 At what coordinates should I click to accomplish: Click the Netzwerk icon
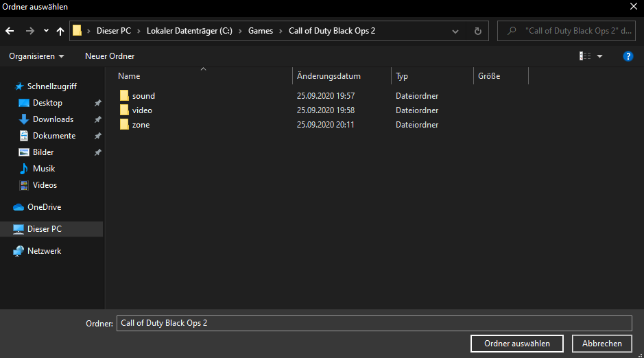tap(19, 251)
